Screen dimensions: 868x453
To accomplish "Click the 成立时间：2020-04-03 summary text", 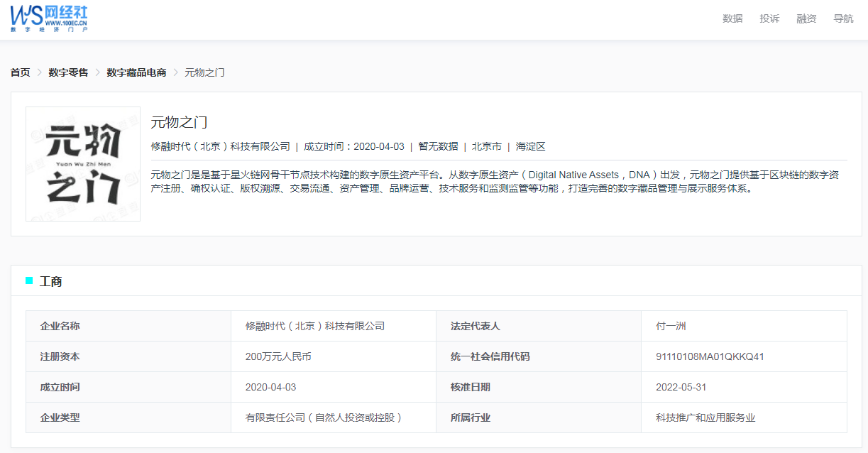I will tap(354, 146).
